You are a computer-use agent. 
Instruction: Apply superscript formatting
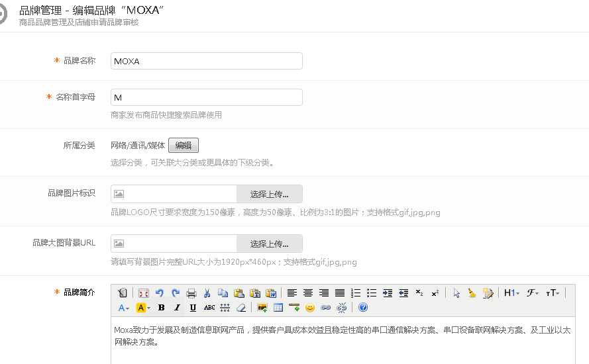point(435,293)
